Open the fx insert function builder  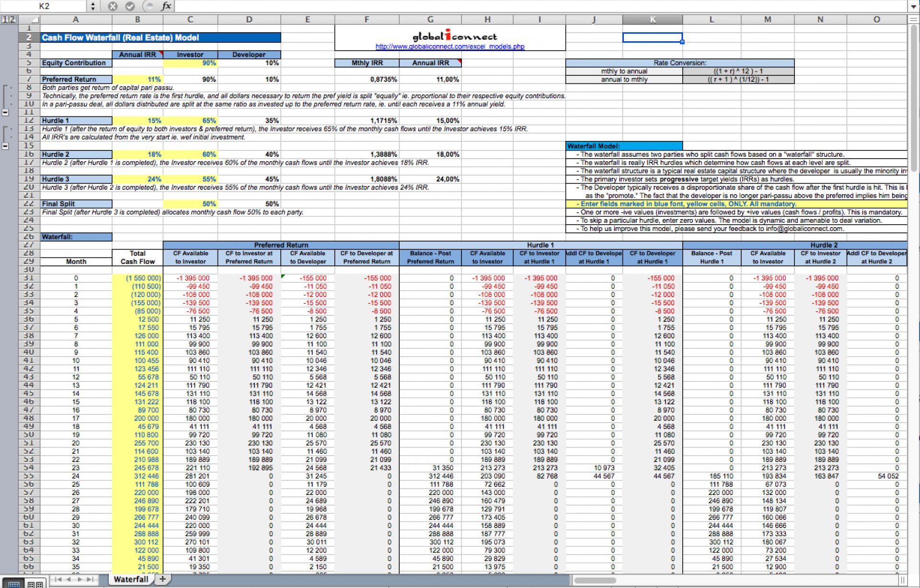point(166,6)
